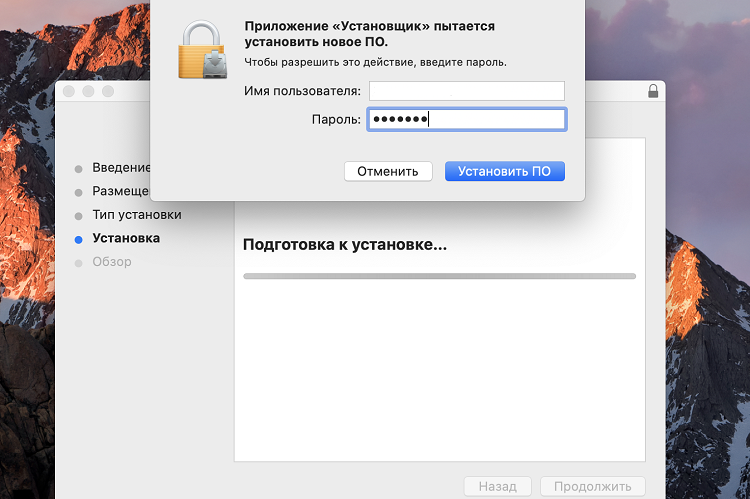The width and height of the screenshot is (750, 499).
Task: Click the Подготовка к установке heading
Action: tap(345, 244)
